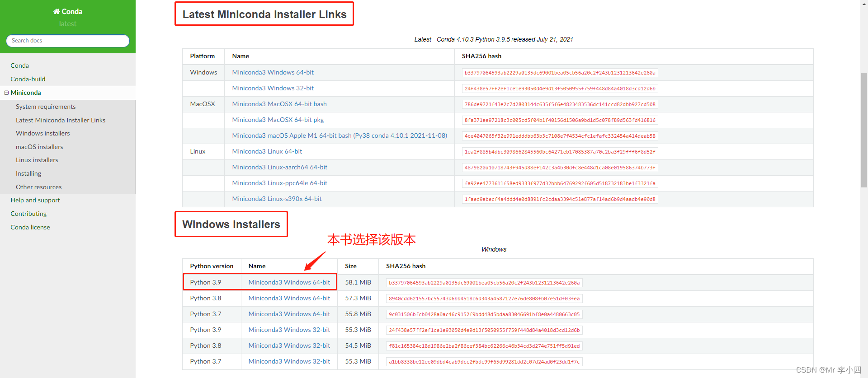This screenshot has width=868, height=378.
Task: Select the hash starting 9c031506 for Python 3.7
Action: click(484, 314)
